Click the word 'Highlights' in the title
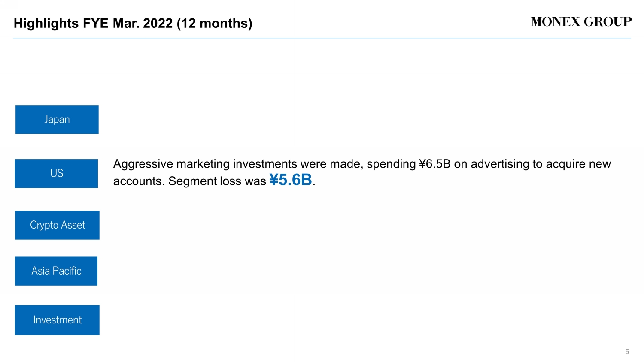644x362 pixels. (x=46, y=23)
